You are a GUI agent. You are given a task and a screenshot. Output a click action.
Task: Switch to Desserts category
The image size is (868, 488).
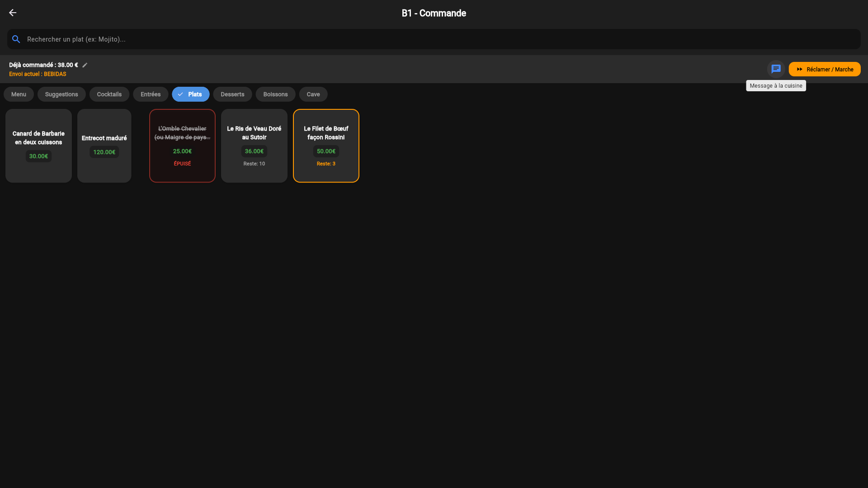(x=232, y=94)
